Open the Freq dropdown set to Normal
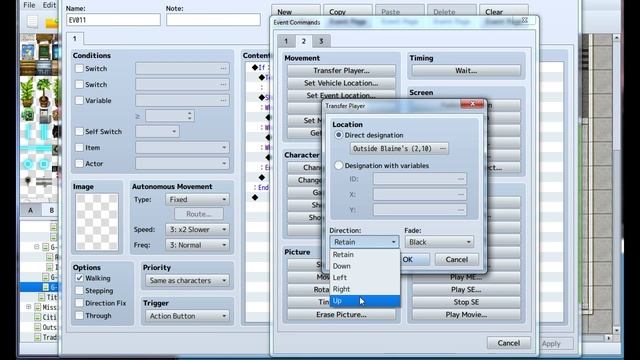640x360 pixels. tap(198, 245)
